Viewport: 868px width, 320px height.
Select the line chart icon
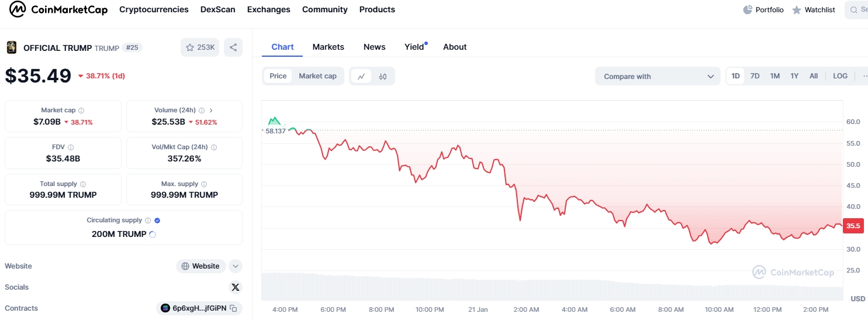361,76
